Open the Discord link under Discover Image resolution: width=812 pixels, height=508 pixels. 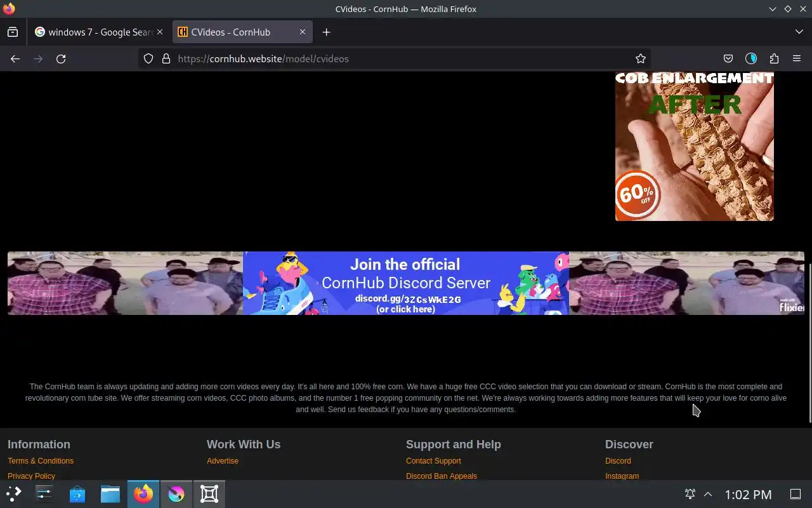click(618, 461)
